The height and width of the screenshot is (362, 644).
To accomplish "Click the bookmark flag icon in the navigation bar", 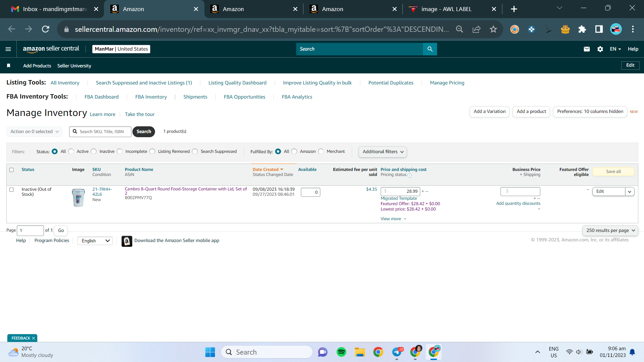I will (x=9, y=66).
